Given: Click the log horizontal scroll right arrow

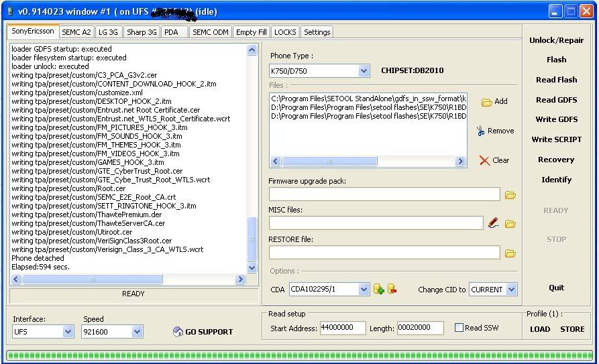Looking at the screenshot, I should [x=240, y=280].
